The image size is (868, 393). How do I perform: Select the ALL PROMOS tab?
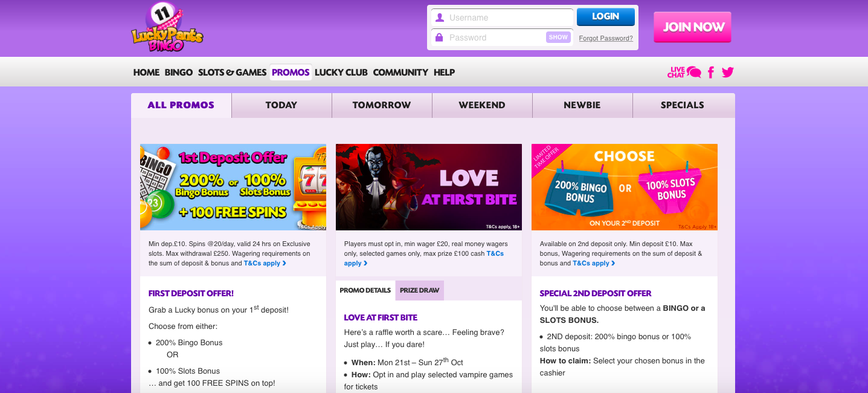click(181, 105)
